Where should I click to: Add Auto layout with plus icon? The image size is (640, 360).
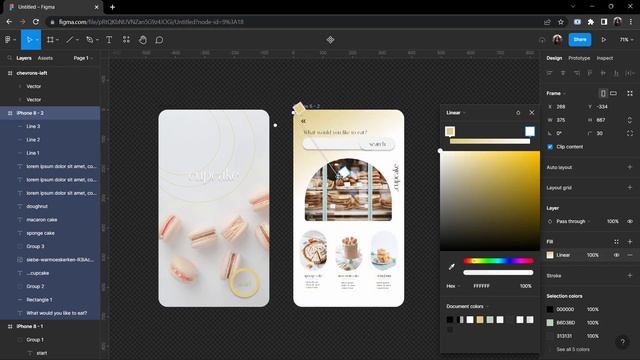click(630, 167)
